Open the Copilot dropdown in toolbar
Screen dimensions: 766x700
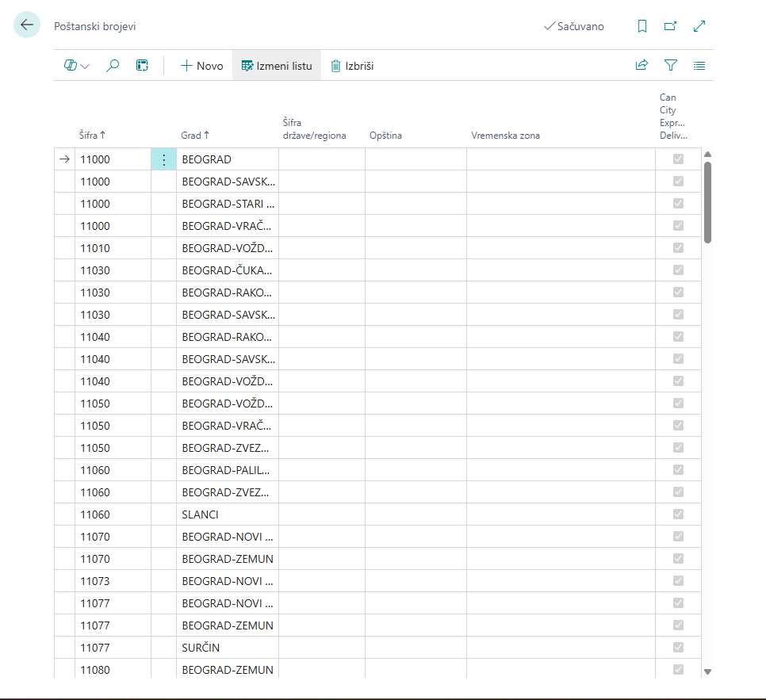click(x=77, y=66)
